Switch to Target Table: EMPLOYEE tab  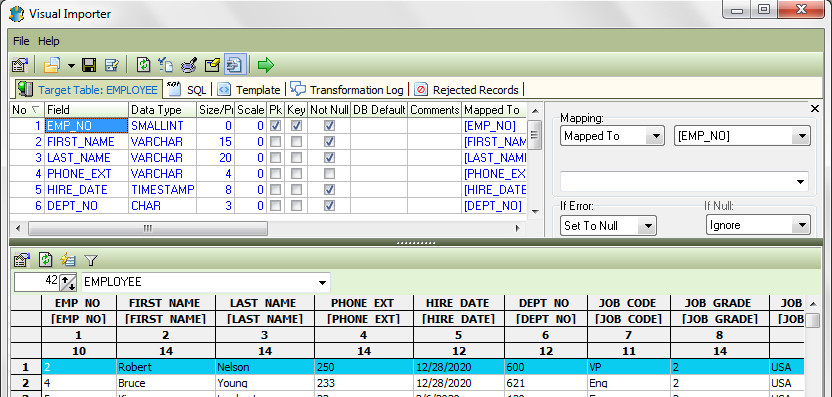click(x=88, y=90)
